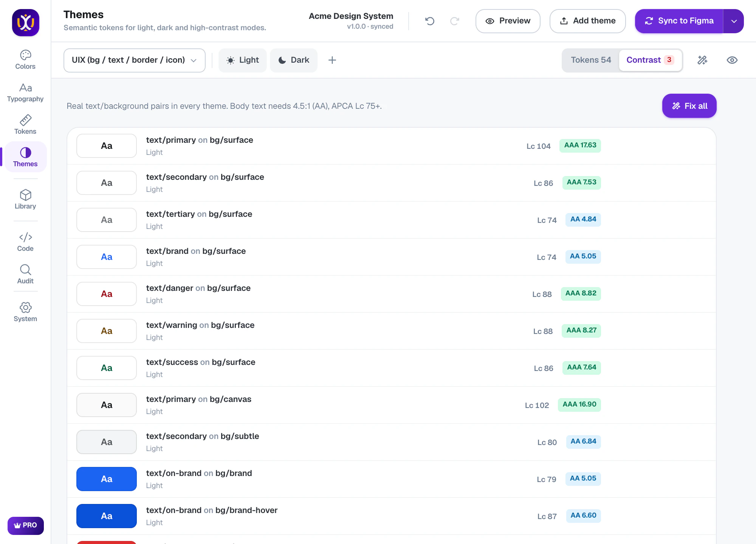Open the Code section
756x544 pixels.
point(25,242)
